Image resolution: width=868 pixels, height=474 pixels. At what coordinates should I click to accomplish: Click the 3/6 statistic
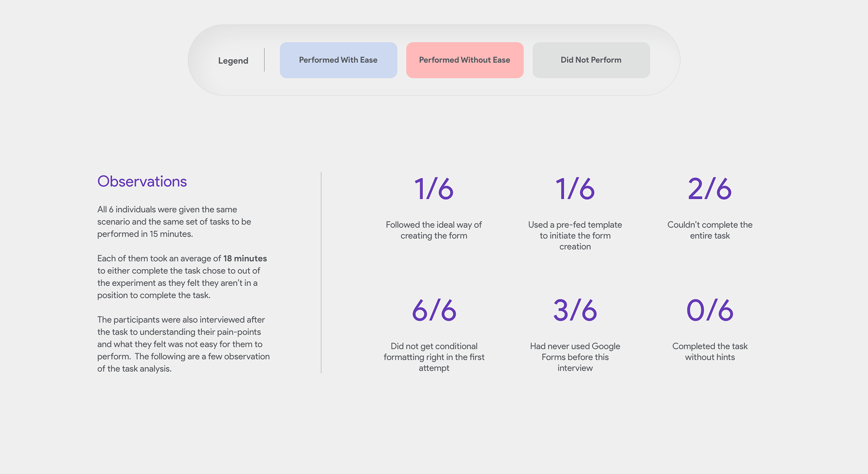click(575, 310)
